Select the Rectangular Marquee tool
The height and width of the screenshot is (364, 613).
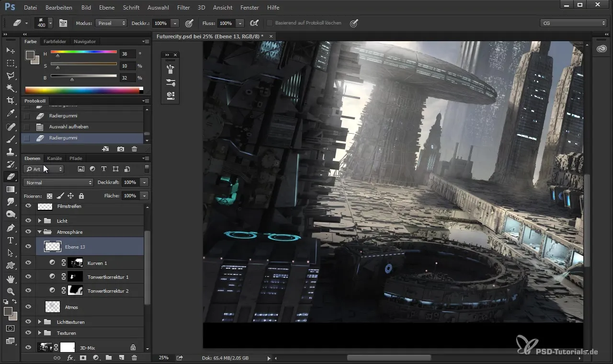click(11, 63)
